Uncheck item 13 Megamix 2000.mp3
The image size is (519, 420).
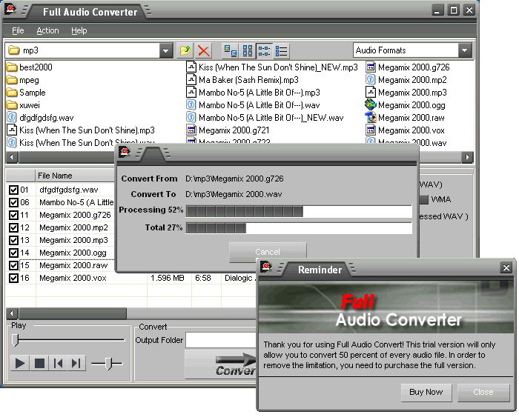point(13,240)
